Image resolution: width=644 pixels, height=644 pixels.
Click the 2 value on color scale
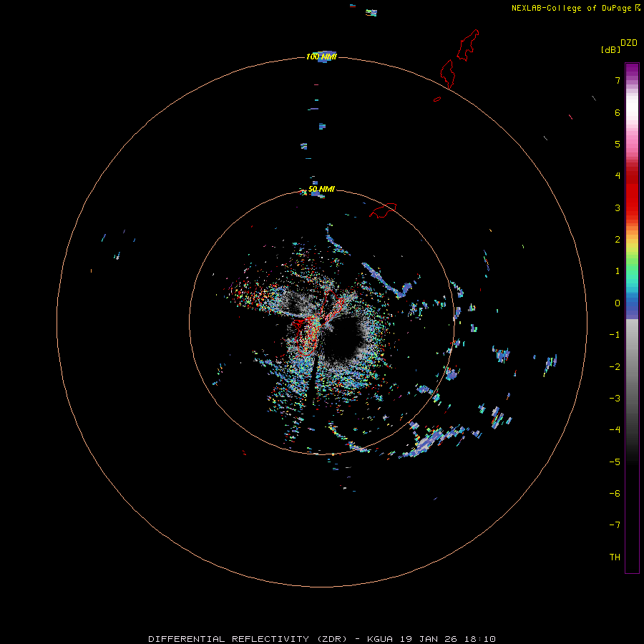618,240
